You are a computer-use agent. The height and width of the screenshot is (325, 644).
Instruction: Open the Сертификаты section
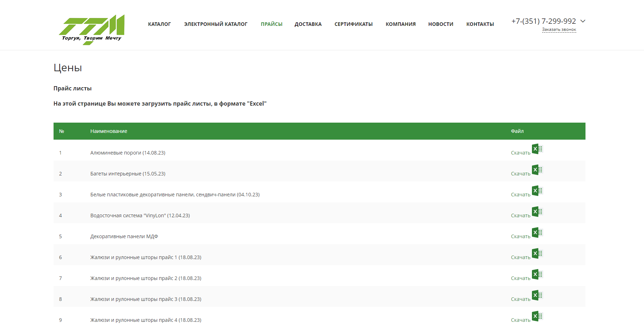pos(353,24)
